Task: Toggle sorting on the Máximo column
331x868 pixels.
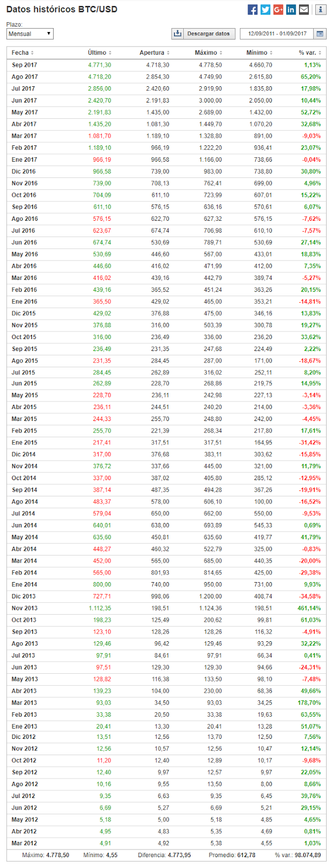Action: click(206, 54)
